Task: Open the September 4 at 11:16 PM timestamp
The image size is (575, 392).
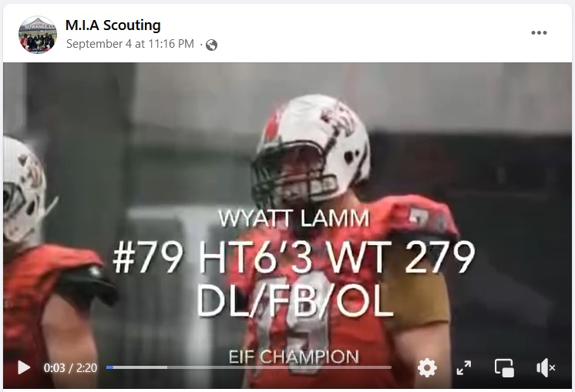Action: 129,44
